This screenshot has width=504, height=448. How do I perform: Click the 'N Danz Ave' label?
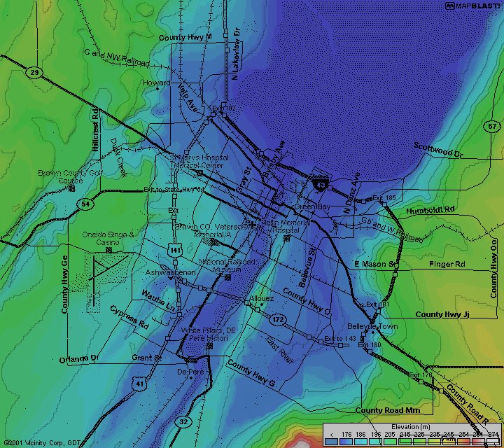point(351,193)
